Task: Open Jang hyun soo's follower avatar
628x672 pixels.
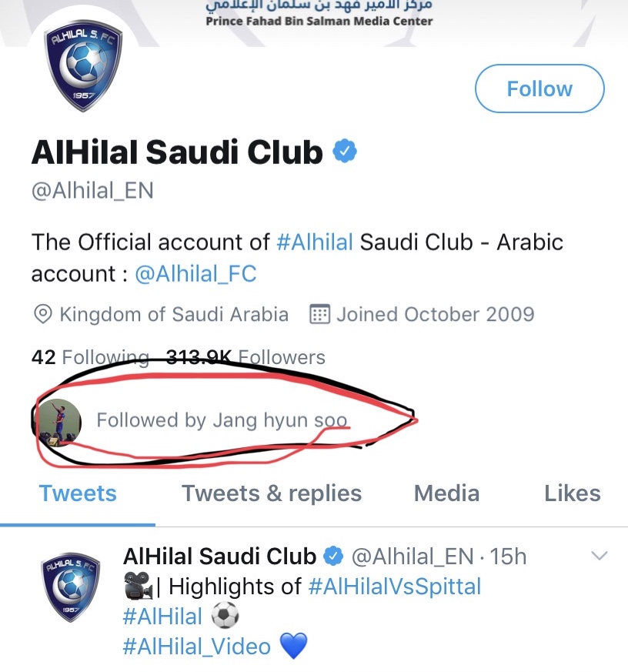Action: tap(60, 421)
